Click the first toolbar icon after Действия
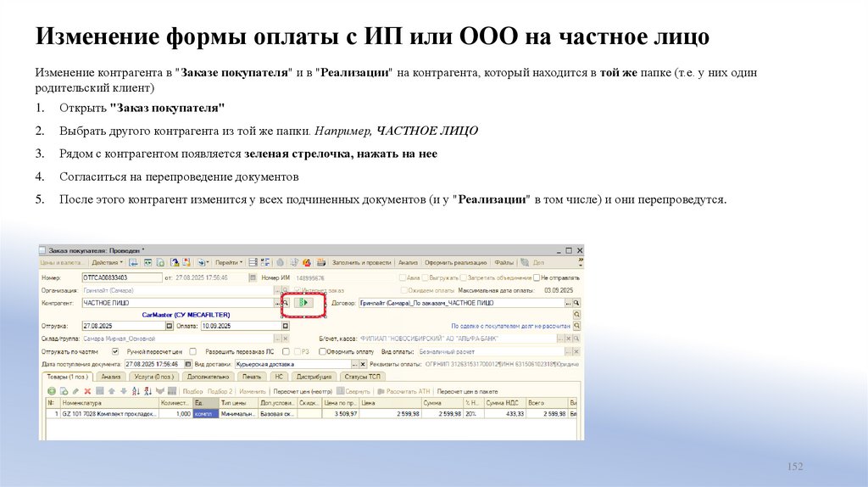The width and height of the screenshot is (868, 487). coord(133,263)
